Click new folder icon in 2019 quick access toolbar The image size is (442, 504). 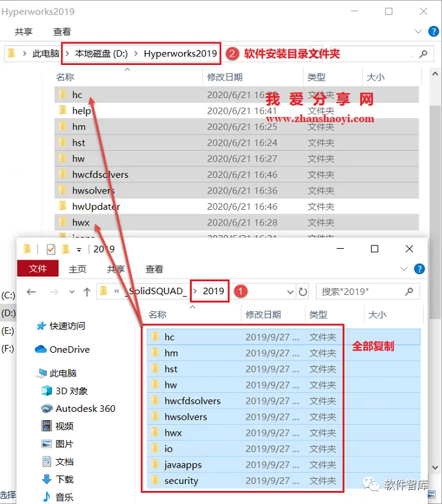pos(66,249)
